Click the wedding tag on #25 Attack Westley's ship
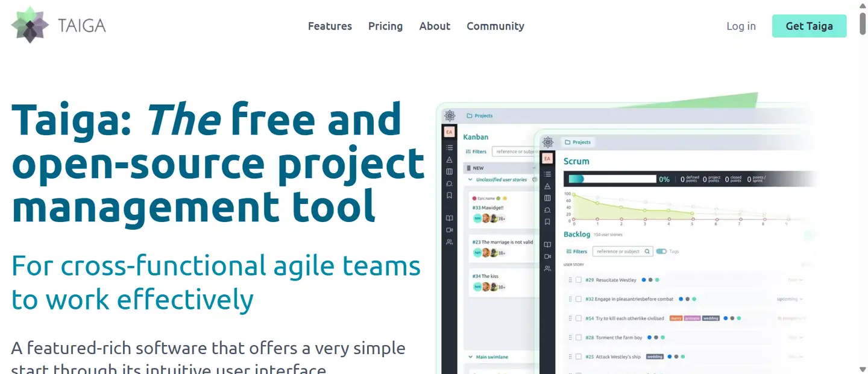868x374 pixels. click(x=655, y=357)
